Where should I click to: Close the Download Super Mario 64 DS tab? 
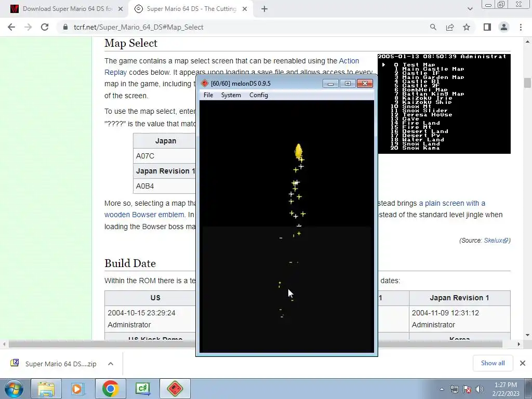coord(121,9)
